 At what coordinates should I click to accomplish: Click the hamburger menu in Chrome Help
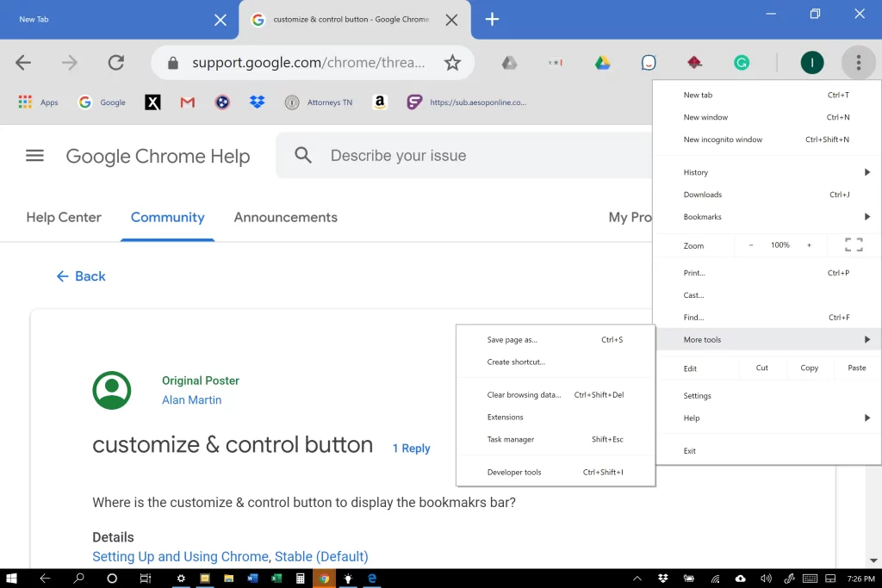(x=34, y=156)
